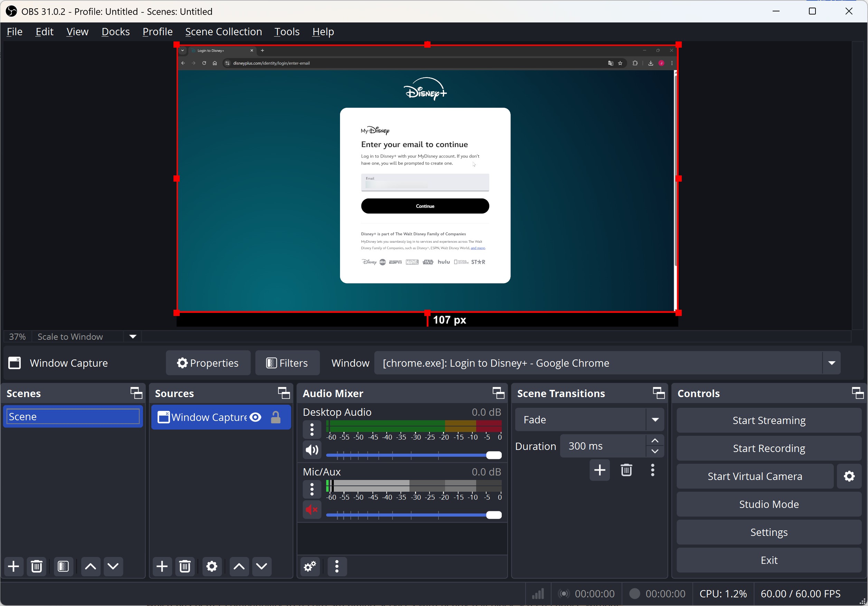Lock the Window Capture source

click(x=276, y=417)
